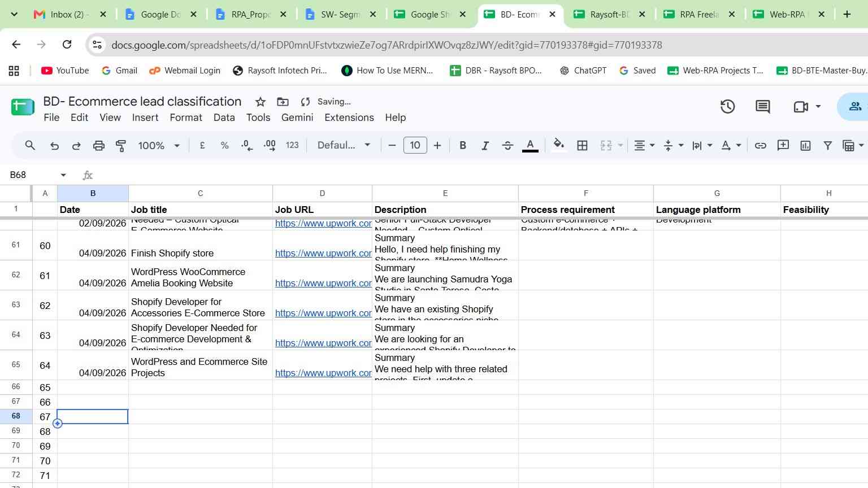This screenshot has width=868, height=488.
Task: Expand the 100% zoom dropdown
Action: pyautogui.click(x=159, y=146)
